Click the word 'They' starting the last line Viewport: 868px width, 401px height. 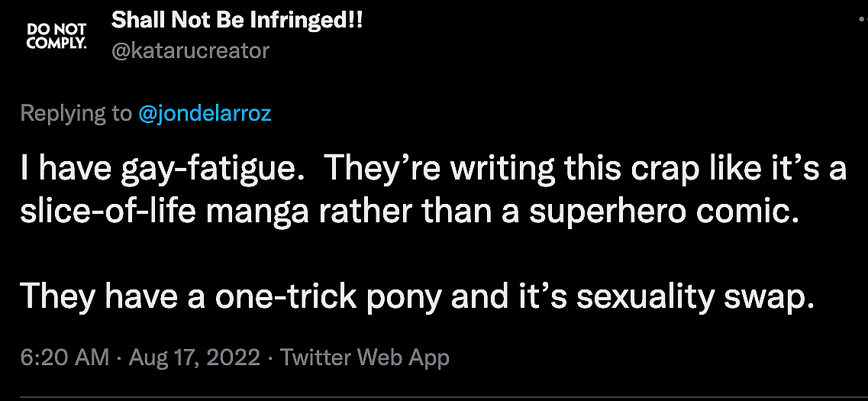tap(54, 296)
